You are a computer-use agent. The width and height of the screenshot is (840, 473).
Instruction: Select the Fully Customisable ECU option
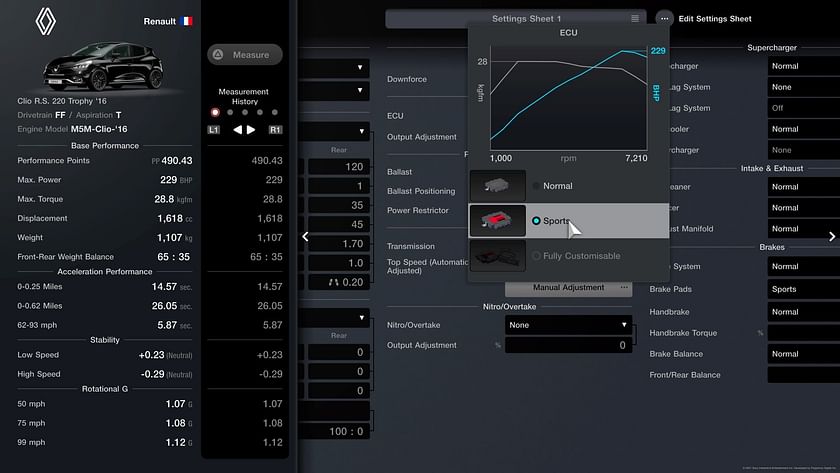569,256
